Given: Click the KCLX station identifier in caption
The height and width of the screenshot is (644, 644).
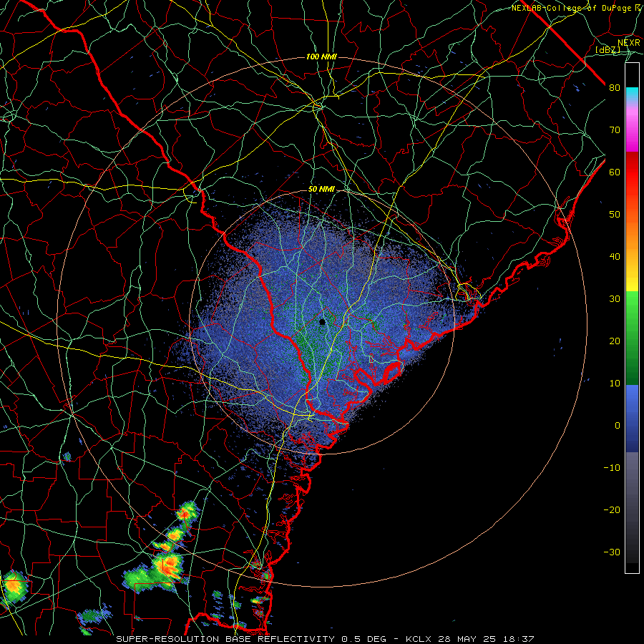Looking at the screenshot, I should pyautogui.click(x=419, y=639).
